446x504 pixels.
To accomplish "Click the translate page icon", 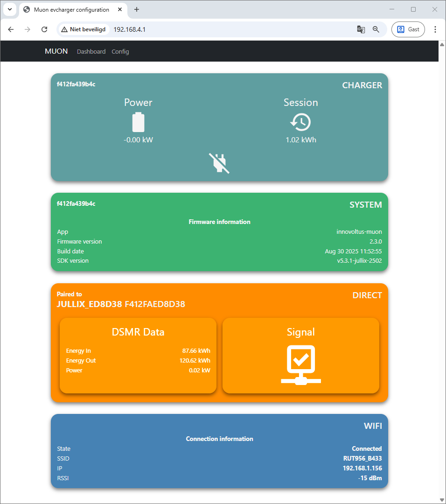I will pos(361,29).
